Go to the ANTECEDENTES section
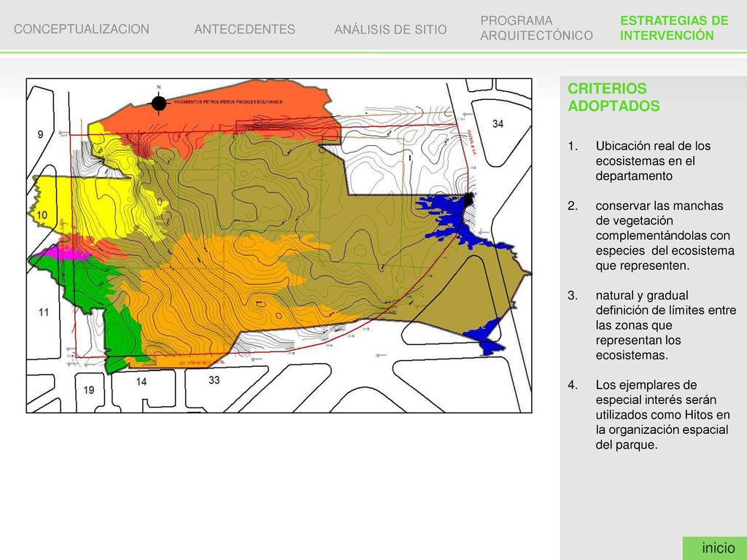 (245, 29)
